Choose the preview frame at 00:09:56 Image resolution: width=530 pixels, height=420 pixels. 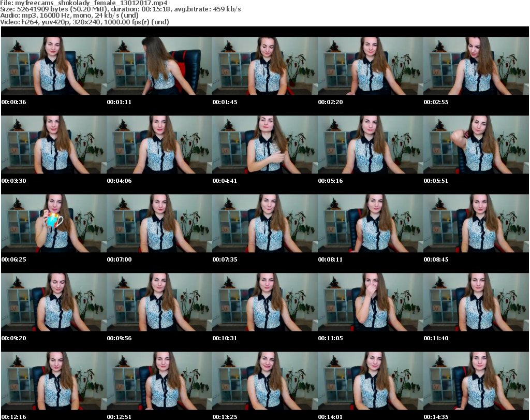[x=159, y=302]
